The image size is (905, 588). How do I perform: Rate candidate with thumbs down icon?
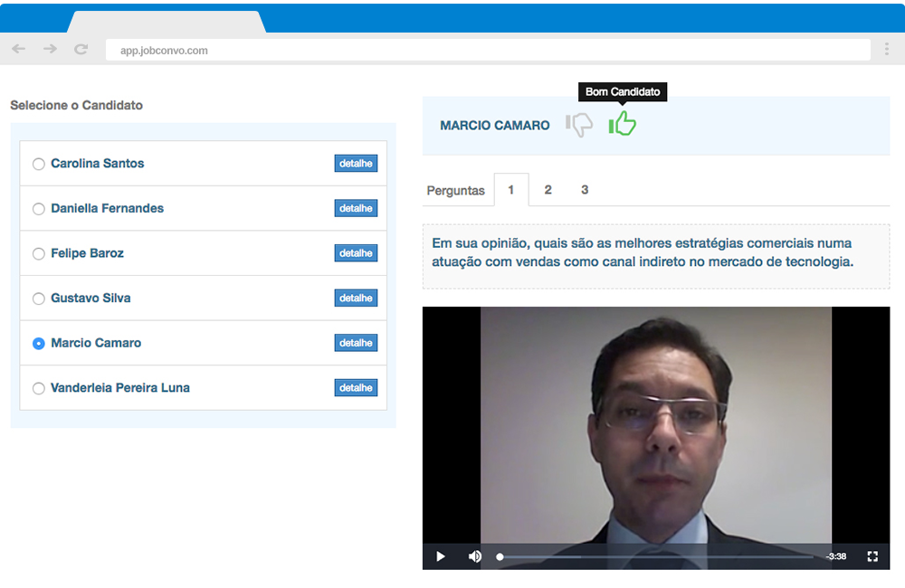click(x=579, y=124)
